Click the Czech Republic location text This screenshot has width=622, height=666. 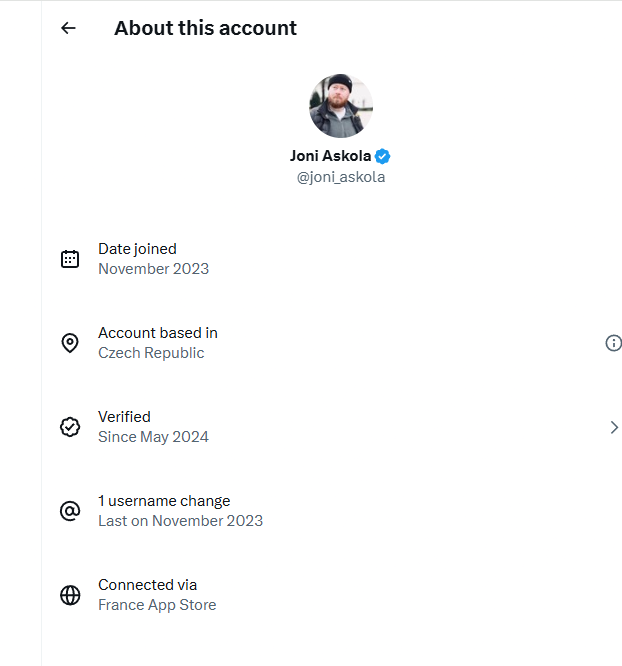(151, 353)
